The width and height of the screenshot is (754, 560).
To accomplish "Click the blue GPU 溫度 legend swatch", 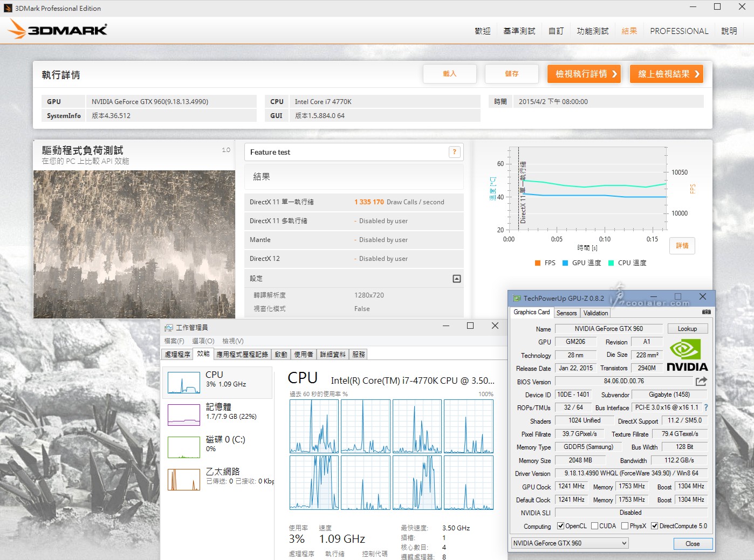I will pyautogui.click(x=565, y=263).
